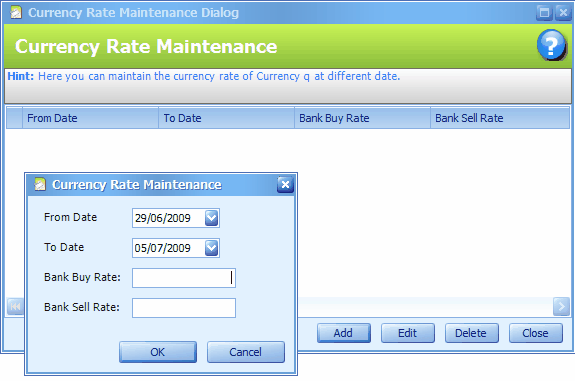Click the main dialog title bar icon
This screenshot has width=575, height=381.
[x=16, y=13]
